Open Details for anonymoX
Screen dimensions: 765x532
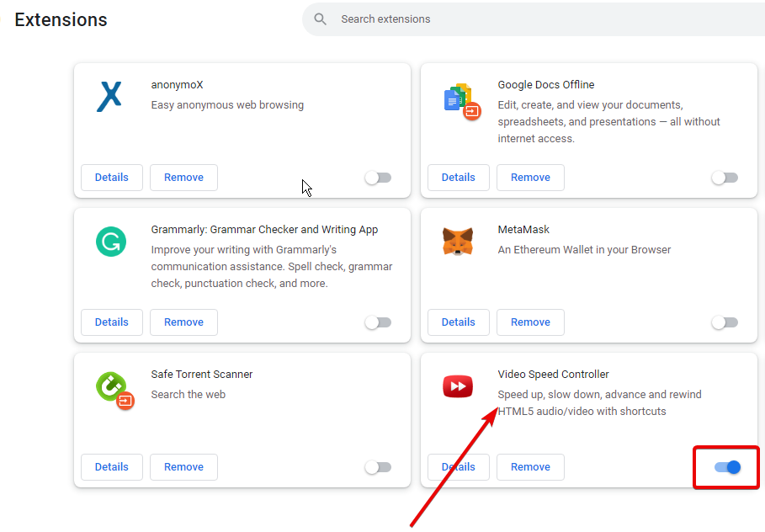[111, 178]
